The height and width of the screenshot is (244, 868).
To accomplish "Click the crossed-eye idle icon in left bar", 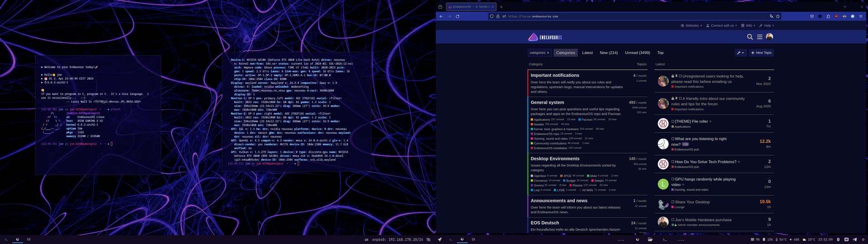I will click(x=429, y=239).
